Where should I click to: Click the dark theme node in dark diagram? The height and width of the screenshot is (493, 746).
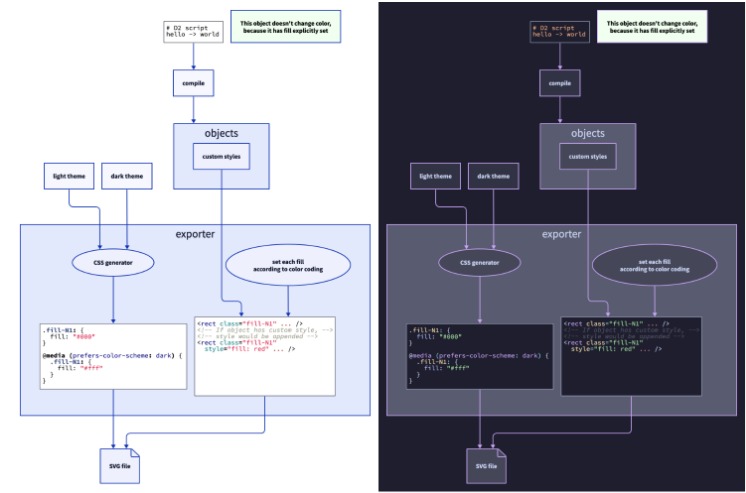493,176
